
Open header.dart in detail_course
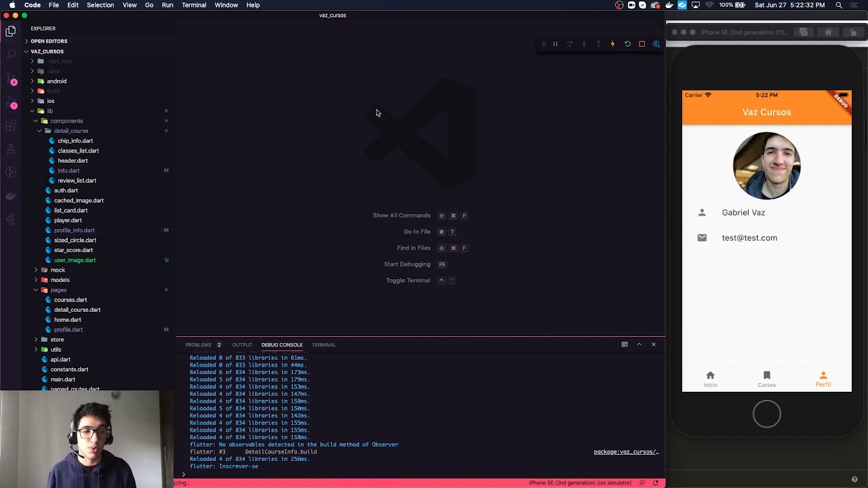click(x=73, y=161)
